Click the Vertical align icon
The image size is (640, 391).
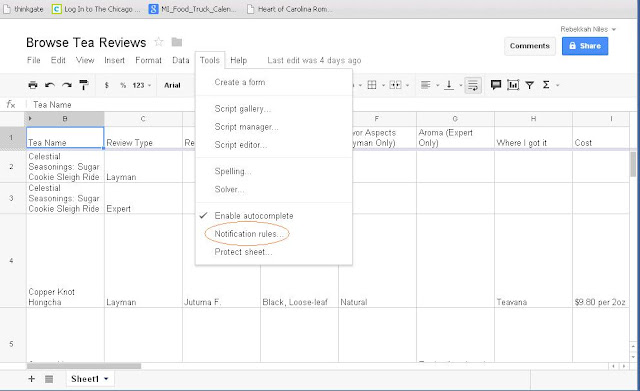tap(449, 85)
